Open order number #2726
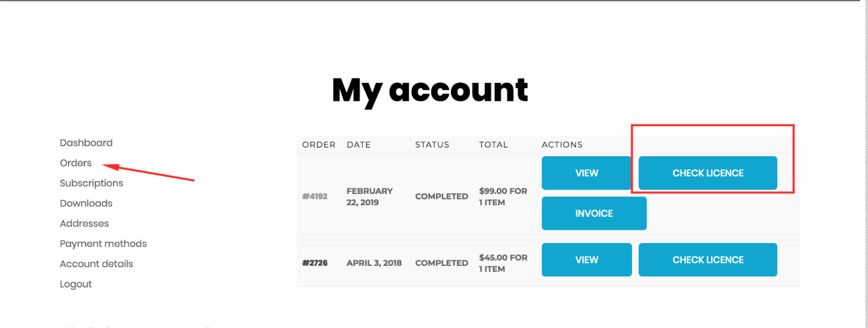 tap(314, 263)
